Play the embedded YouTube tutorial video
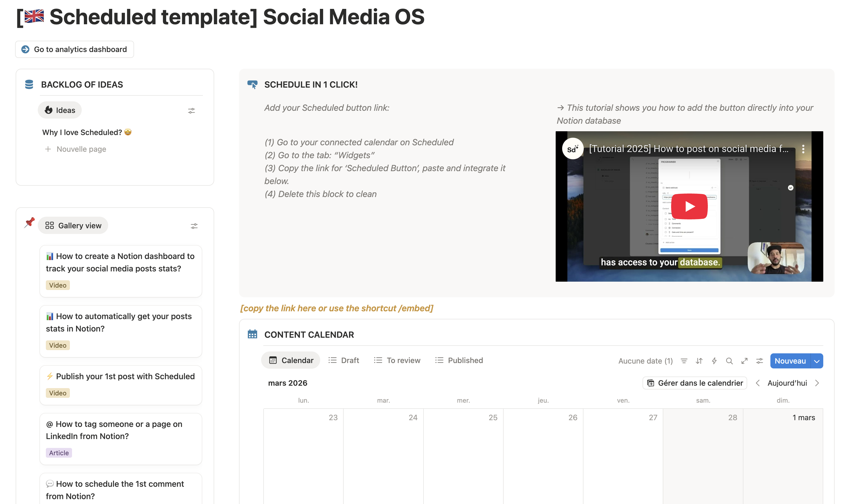Viewport: 847px width, 504px height. 689,206
